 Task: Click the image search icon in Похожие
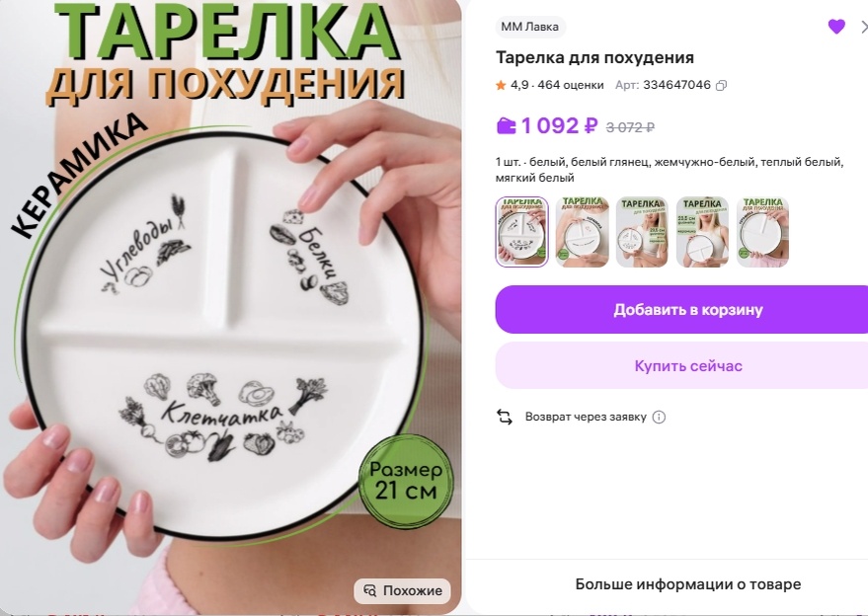tap(369, 590)
